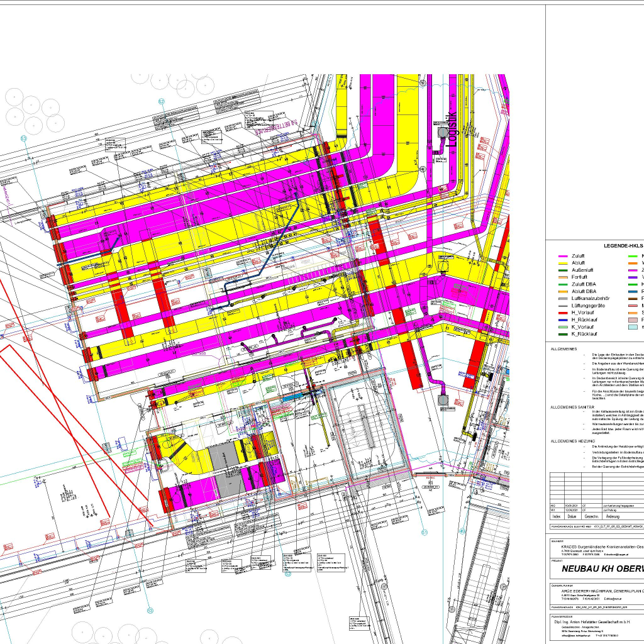Click the LEGENDE-HKLS heading
This screenshot has width=644, height=644.
click(x=623, y=247)
